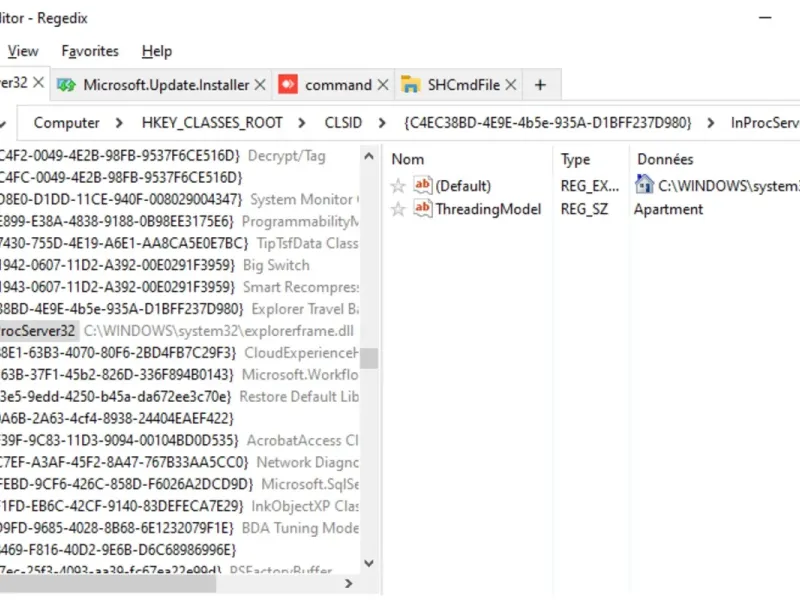The image size is (800, 600).
Task: Select Computer in the address breadcrumb
Action: pos(66,123)
